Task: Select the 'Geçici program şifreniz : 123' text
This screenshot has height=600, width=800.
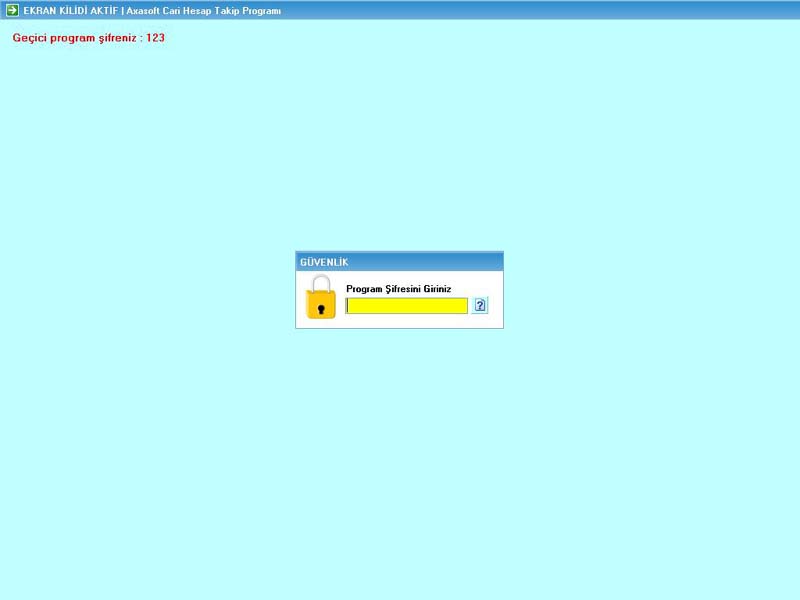Action: [x=89, y=38]
